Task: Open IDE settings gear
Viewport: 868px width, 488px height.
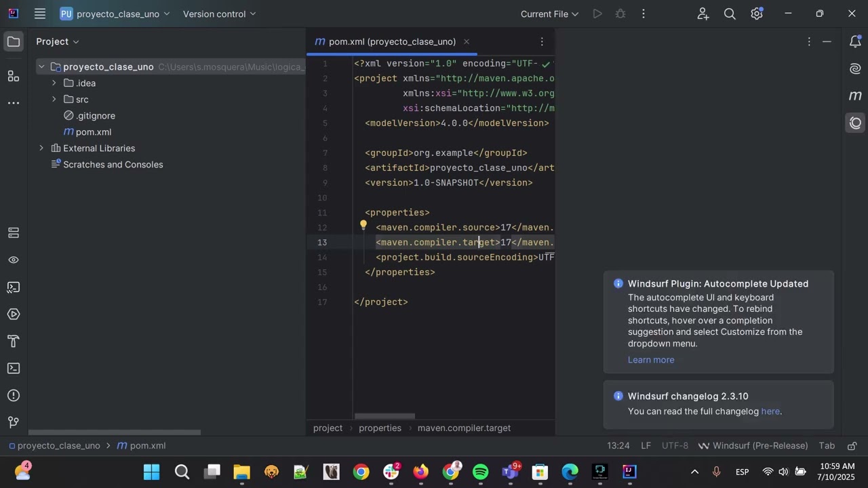Action: click(757, 14)
